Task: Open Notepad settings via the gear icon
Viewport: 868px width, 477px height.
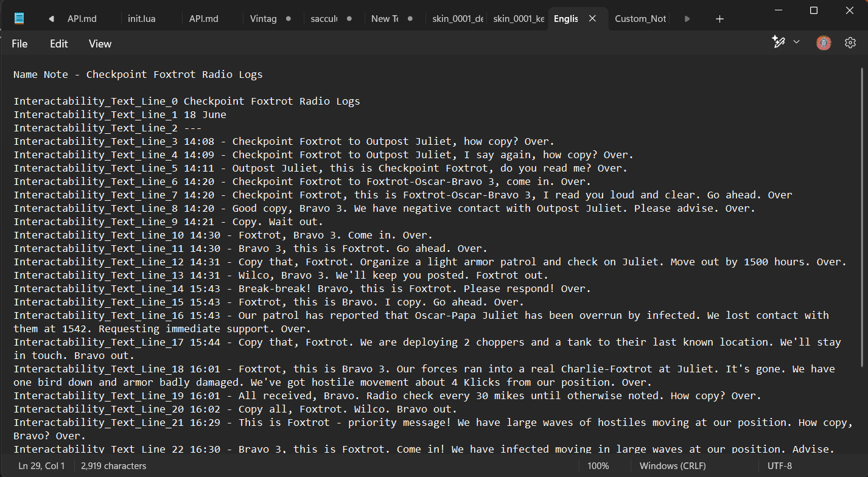Action: pyautogui.click(x=850, y=43)
